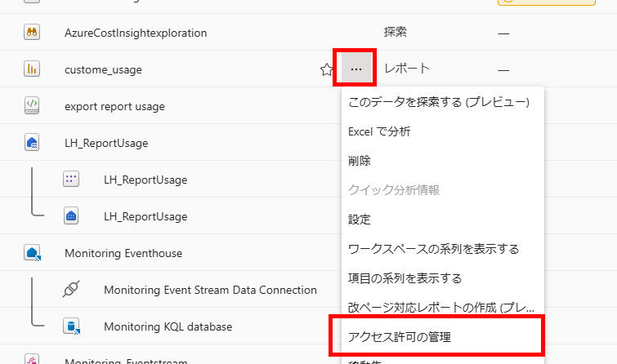Click the Monitoring Event Stream Data Connection plug icon

tap(71, 289)
